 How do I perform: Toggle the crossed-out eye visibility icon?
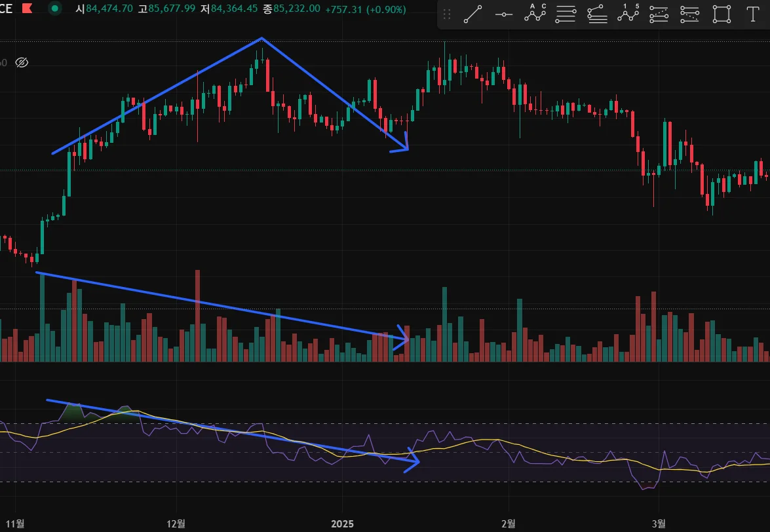pos(22,62)
